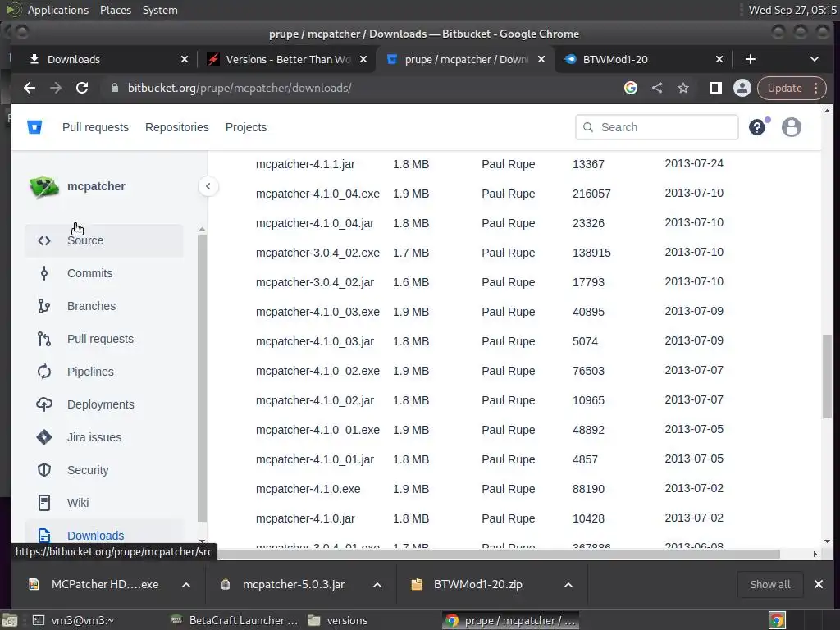This screenshot has height=630, width=840.
Task: Open Downloads sidebar icon
Action: tap(44, 536)
